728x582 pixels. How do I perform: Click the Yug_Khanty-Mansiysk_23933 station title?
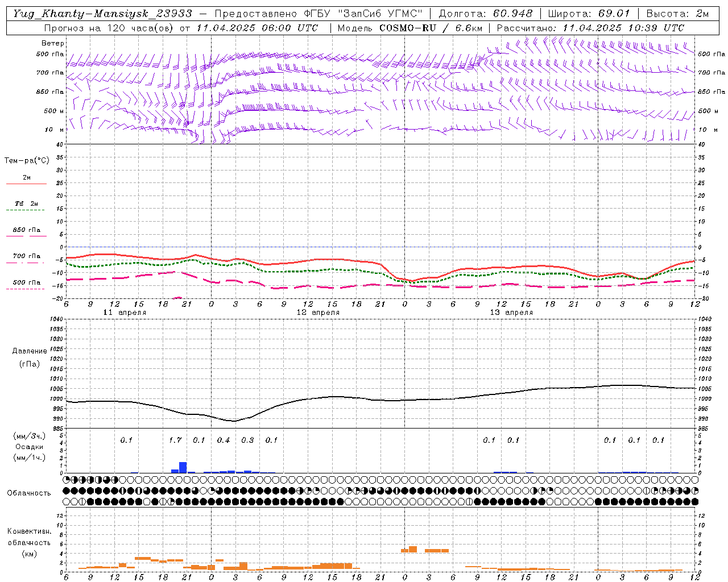point(102,13)
